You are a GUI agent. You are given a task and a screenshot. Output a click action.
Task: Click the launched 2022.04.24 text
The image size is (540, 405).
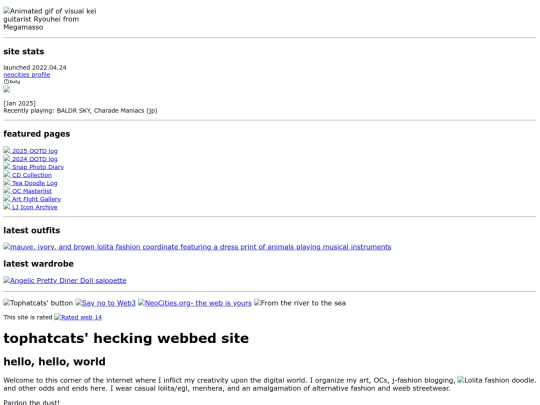click(x=35, y=68)
